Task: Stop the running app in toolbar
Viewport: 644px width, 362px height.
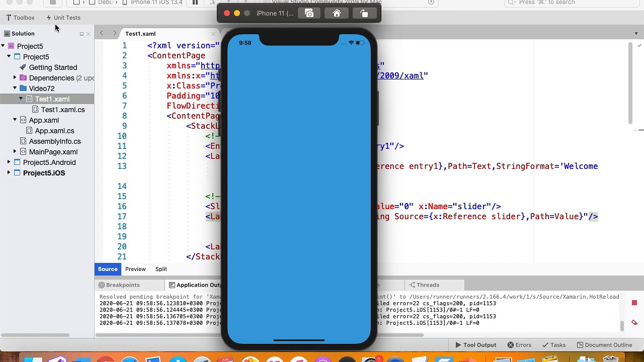Action: tap(52, 3)
